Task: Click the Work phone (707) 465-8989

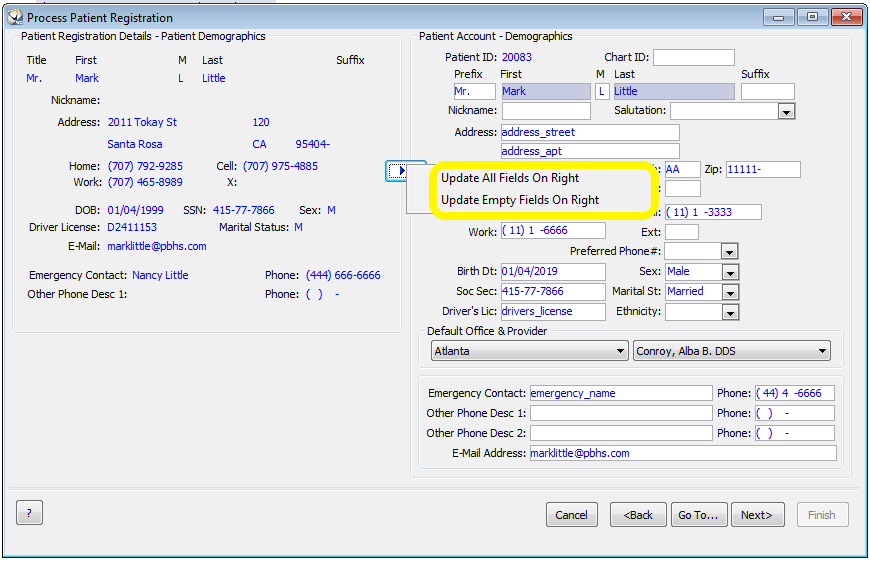Action: [x=145, y=182]
